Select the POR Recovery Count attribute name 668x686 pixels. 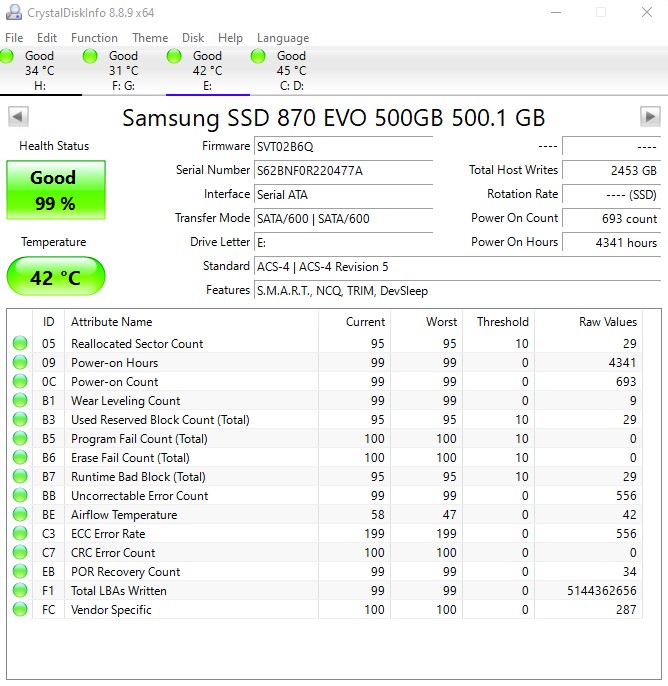pyautogui.click(x=126, y=572)
